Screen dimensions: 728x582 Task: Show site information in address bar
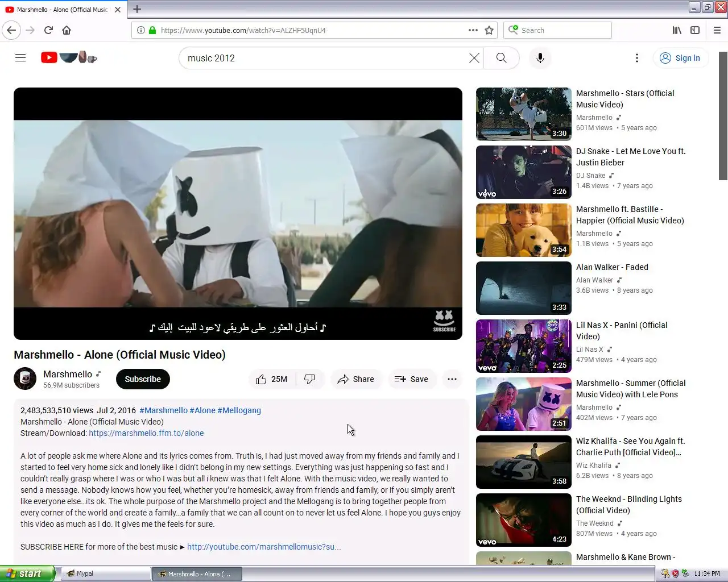coord(140,30)
